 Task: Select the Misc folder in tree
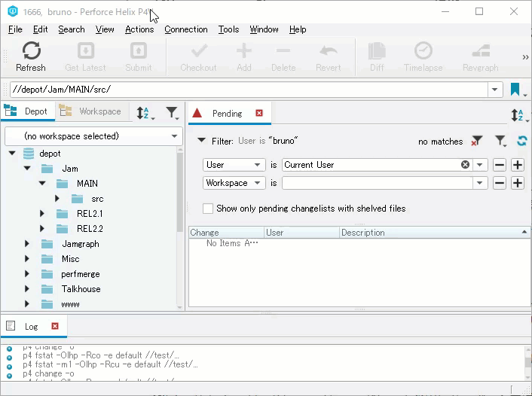pos(70,259)
